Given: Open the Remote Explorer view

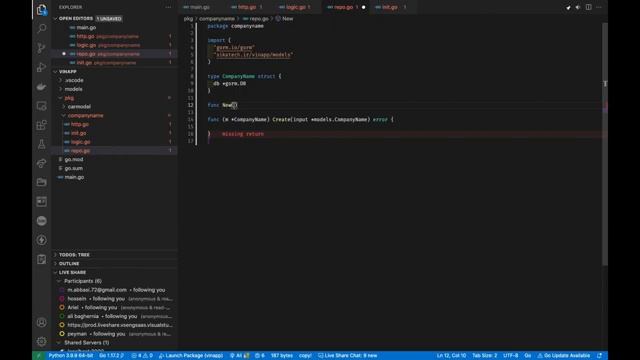Looking at the screenshot, I should (x=41, y=106).
